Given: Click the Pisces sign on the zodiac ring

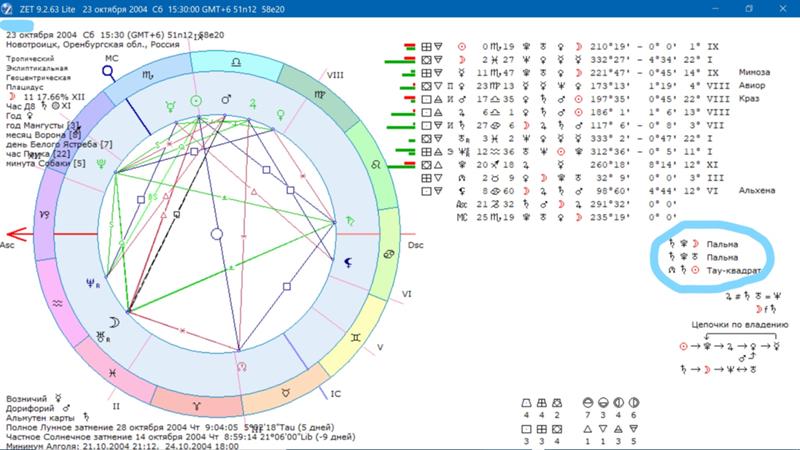Looking at the screenshot, I should click(112, 373).
